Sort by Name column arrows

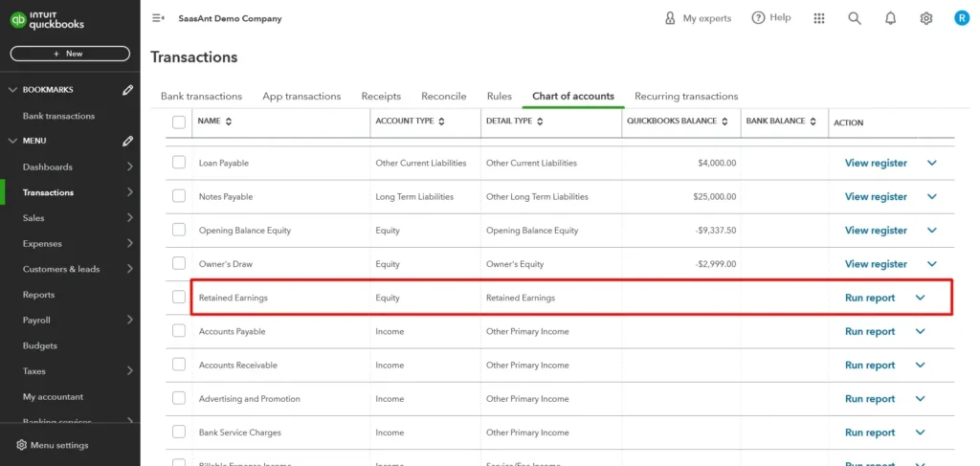[229, 122]
